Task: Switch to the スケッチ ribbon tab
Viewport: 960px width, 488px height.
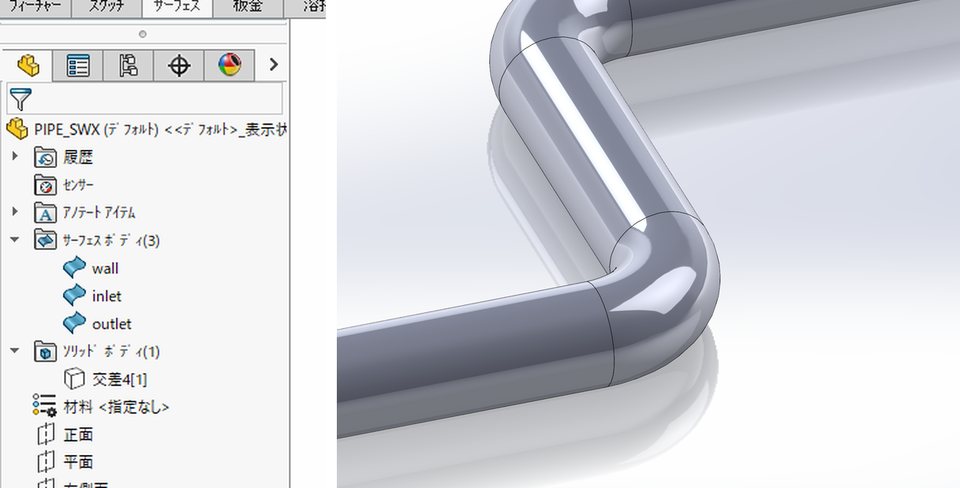Action: point(107,7)
